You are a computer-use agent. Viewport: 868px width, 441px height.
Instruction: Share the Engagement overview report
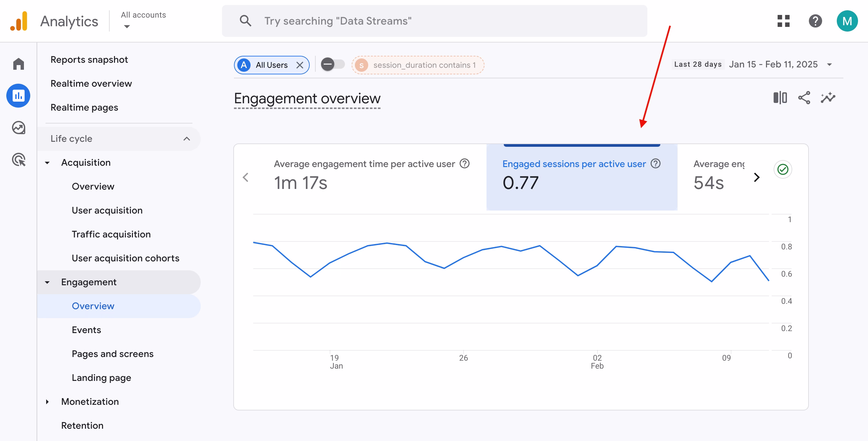click(804, 98)
